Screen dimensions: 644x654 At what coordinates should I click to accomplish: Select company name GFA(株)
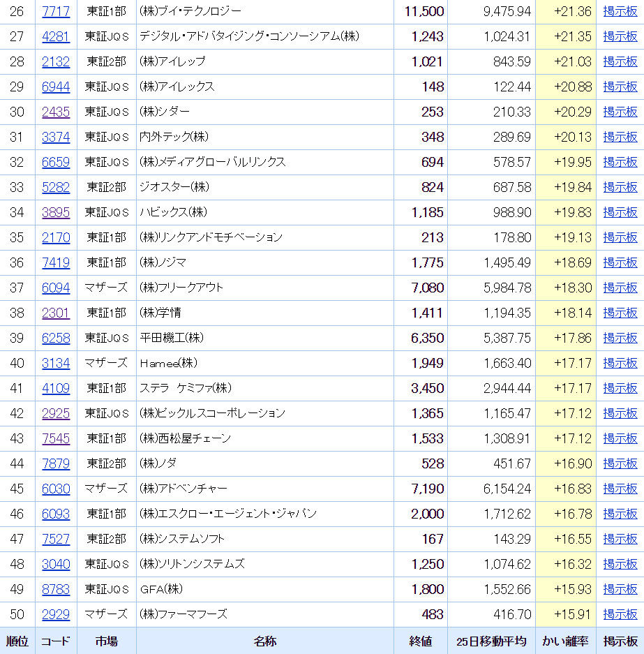tap(161, 589)
